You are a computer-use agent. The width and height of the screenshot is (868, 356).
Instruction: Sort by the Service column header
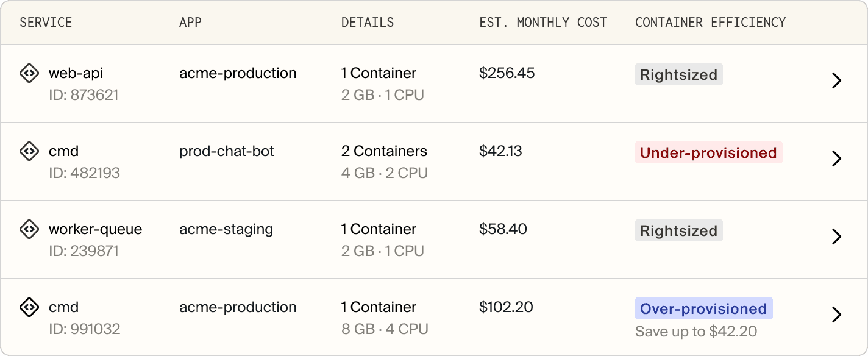46,23
